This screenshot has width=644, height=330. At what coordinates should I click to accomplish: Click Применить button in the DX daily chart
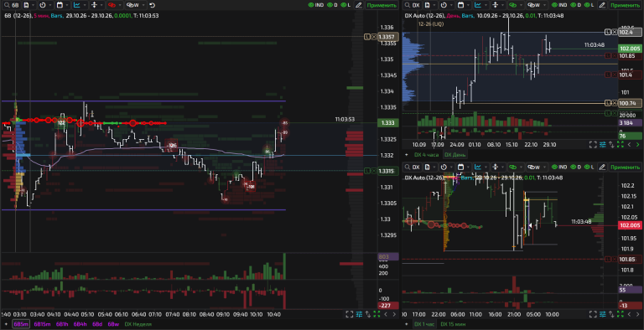(x=625, y=5)
